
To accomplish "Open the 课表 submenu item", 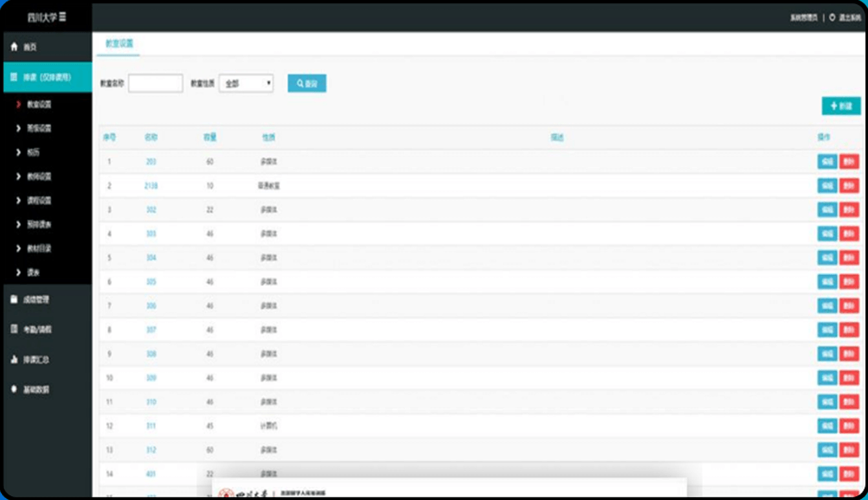I will pos(33,273).
